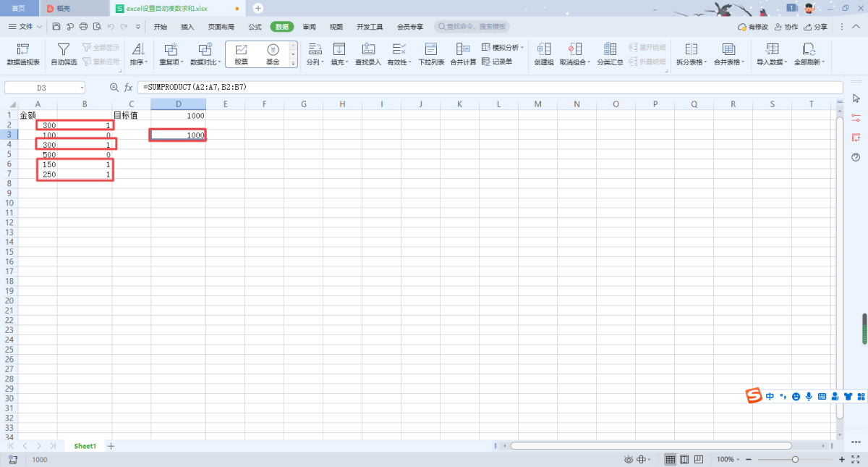
Task: Open the 文件 file menu
Action: (26, 27)
